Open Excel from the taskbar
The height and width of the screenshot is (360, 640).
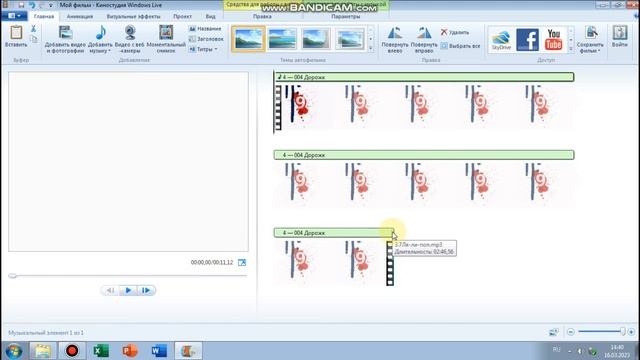point(101,351)
